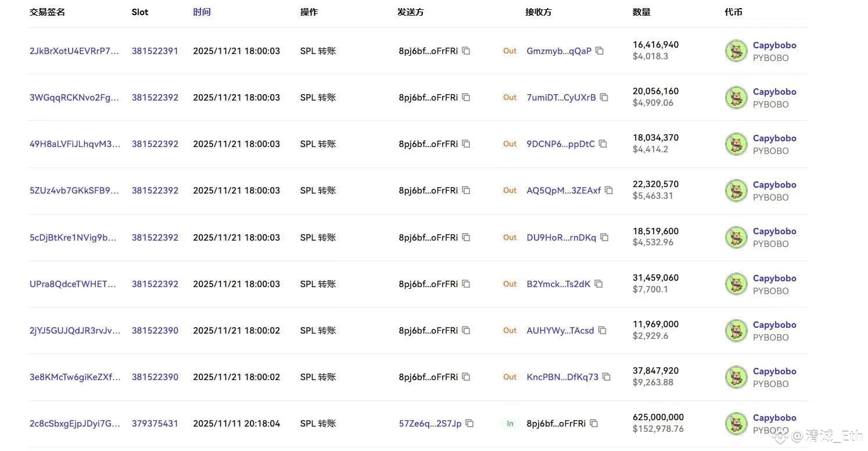Open receiver address DU9HoR...rnDKq
The height and width of the screenshot is (451, 868).
coord(561,237)
